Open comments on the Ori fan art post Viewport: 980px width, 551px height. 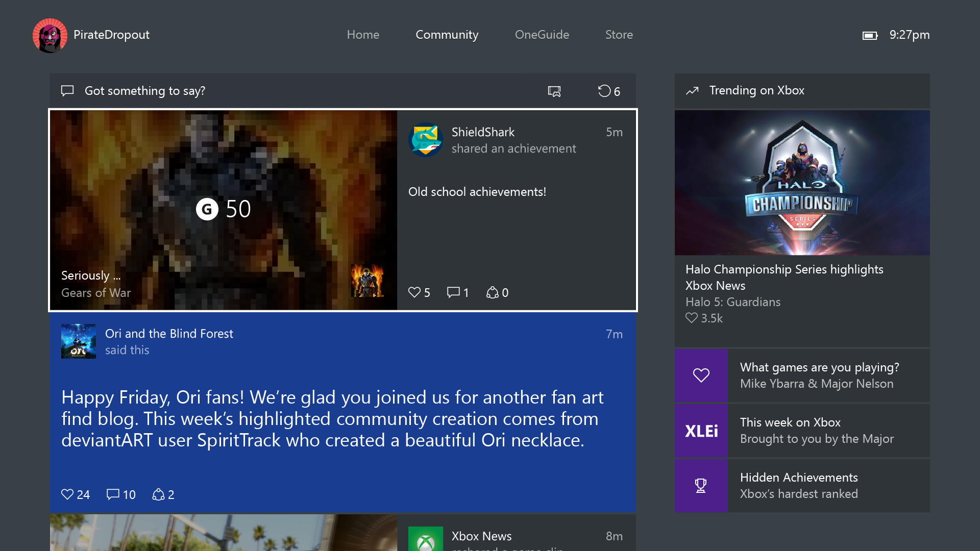click(113, 494)
